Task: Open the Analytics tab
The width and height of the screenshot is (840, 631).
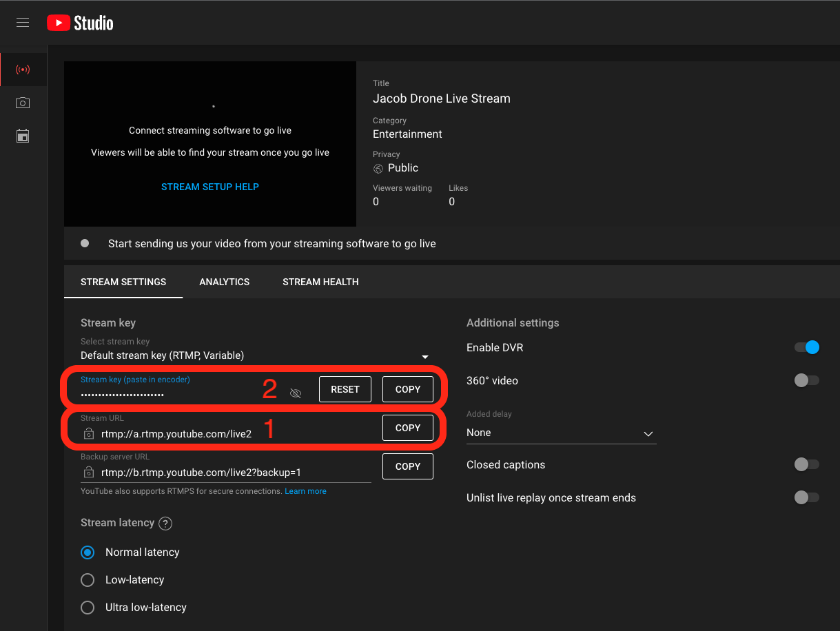Action: point(225,282)
